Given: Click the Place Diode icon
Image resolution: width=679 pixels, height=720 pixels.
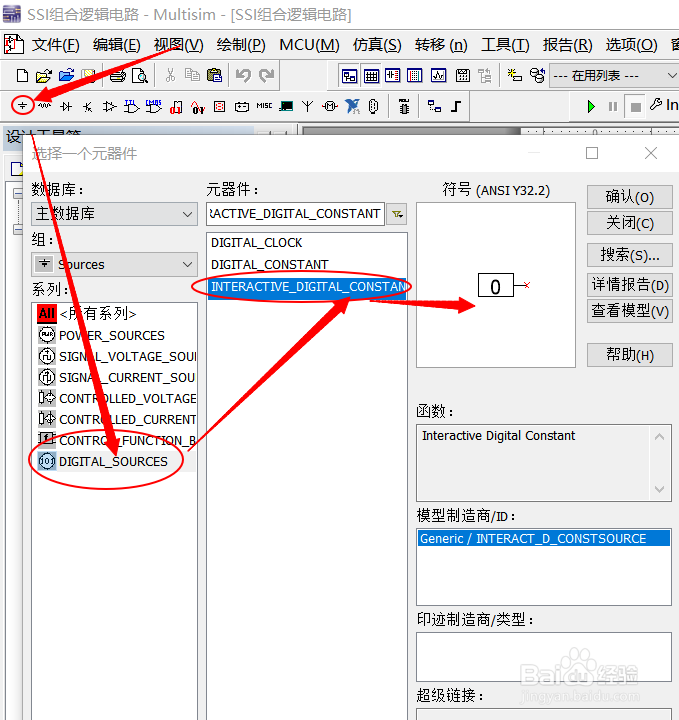Looking at the screenshot, I should [66, 107].
